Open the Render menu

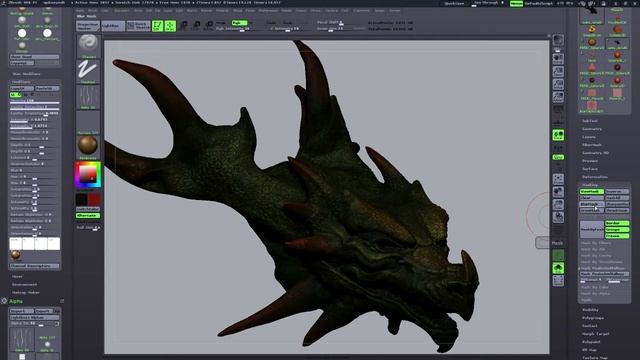click(287, 11)
